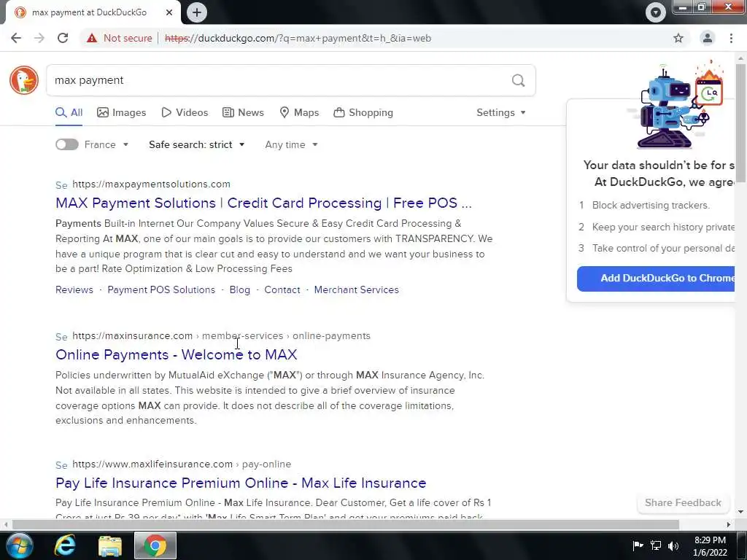This screenshot has width=747, height=560.
Task: Open Chrome three-dot menu
Action: pos(731,38)
